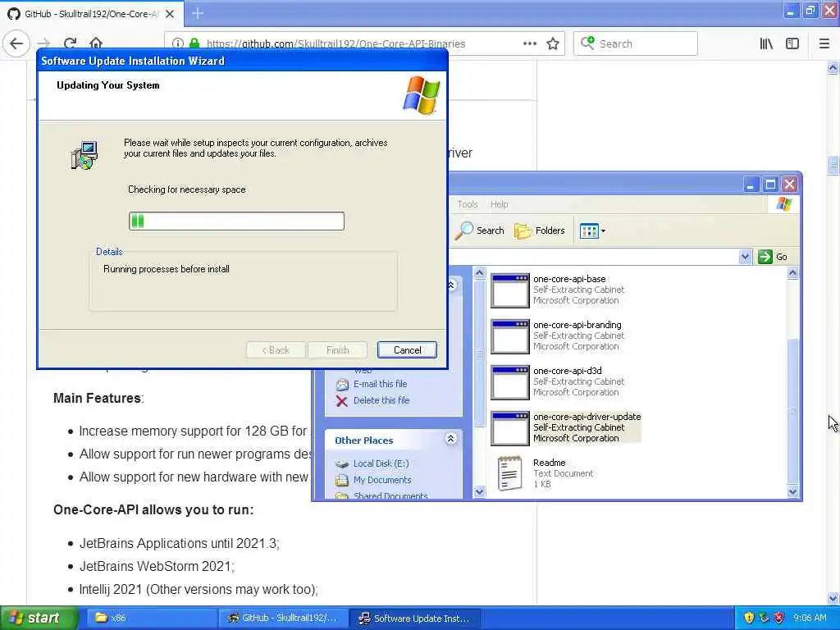Screen dimensions: 840x630
Task: Toggle the Firefox sidebar icon
Action: [x=792, y=43]
